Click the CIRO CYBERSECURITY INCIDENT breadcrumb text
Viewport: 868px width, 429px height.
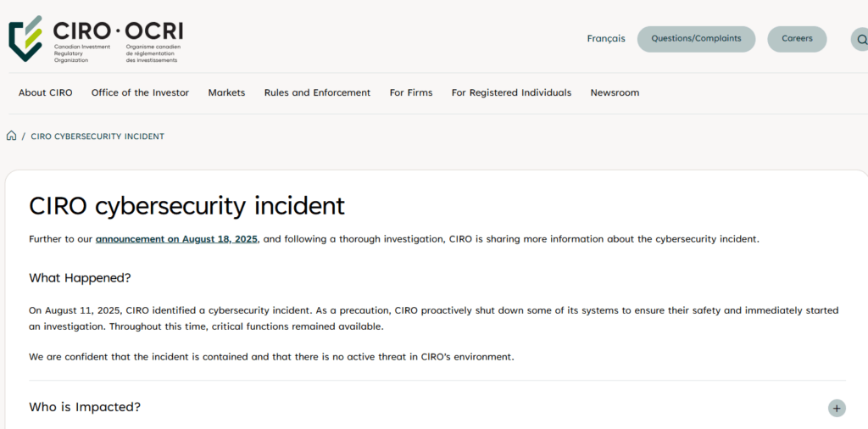[x=97, y=136]
